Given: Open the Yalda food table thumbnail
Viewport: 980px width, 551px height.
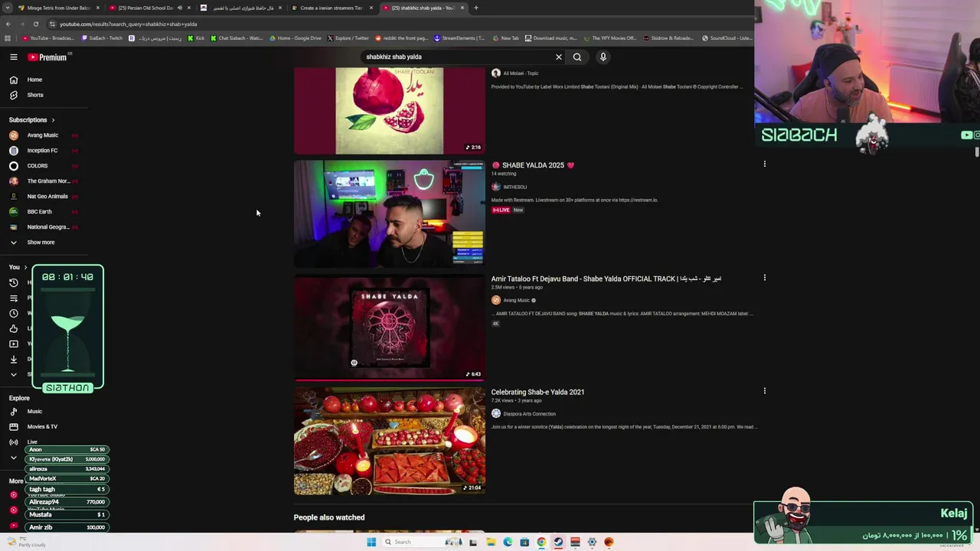Looking at the screenshot, I should pos(389,441).
